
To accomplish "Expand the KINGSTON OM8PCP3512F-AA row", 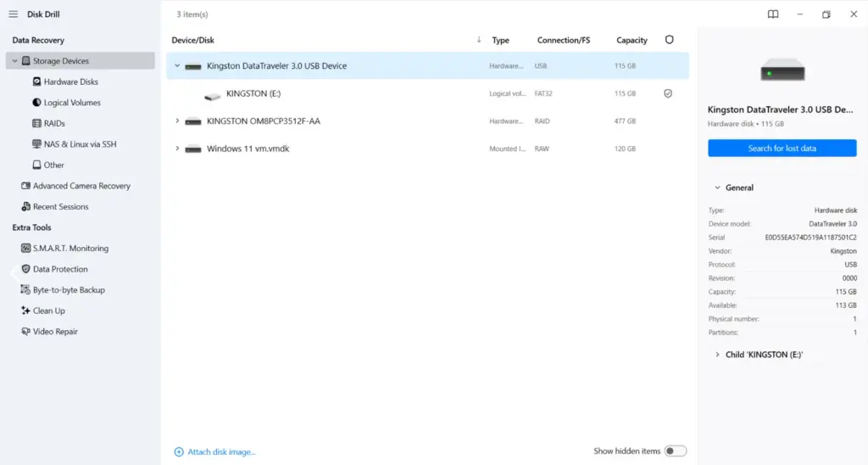I will (177, 120).
